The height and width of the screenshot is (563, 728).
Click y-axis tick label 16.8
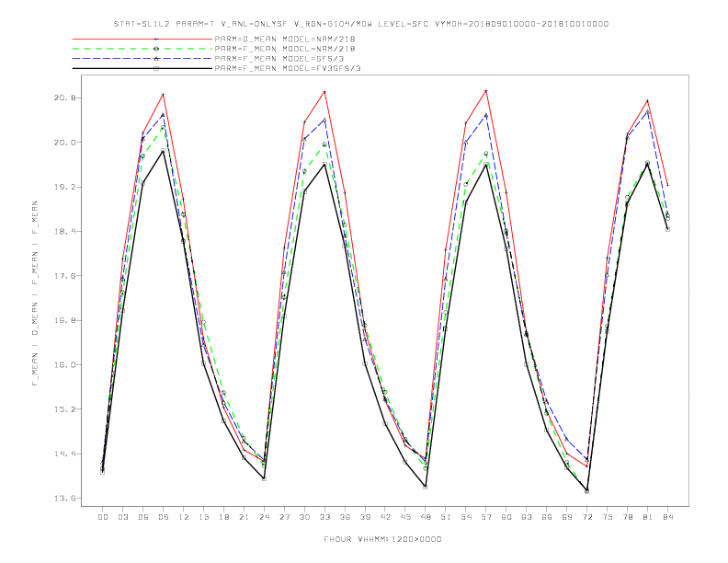coord(64,320)
